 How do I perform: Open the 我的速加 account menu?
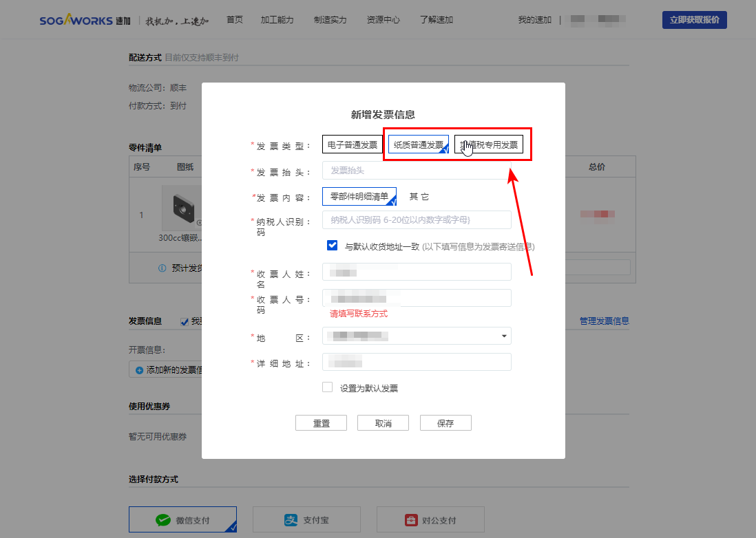tap(534, 20)
